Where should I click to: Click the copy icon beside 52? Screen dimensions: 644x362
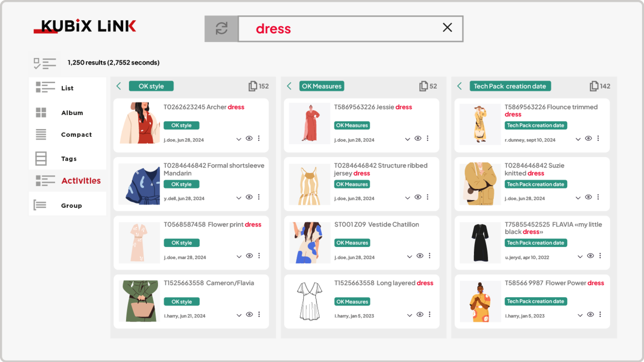[423, 86]
